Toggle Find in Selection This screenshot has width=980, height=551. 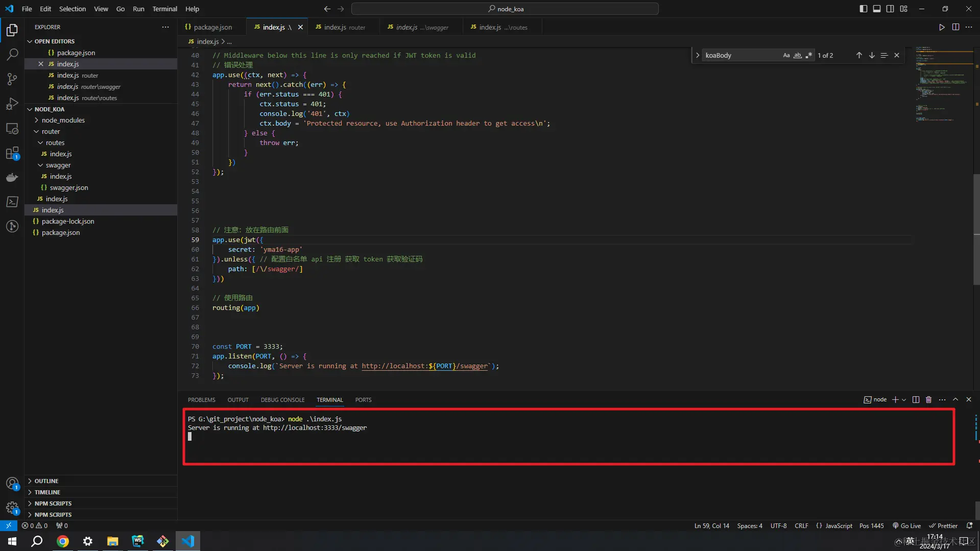point(884,55)
